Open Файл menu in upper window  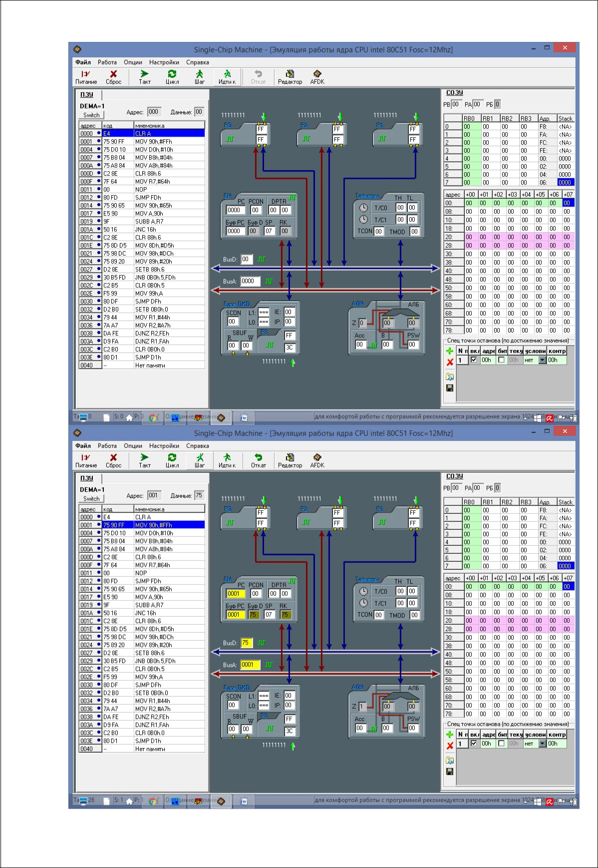tap(83, 62)
